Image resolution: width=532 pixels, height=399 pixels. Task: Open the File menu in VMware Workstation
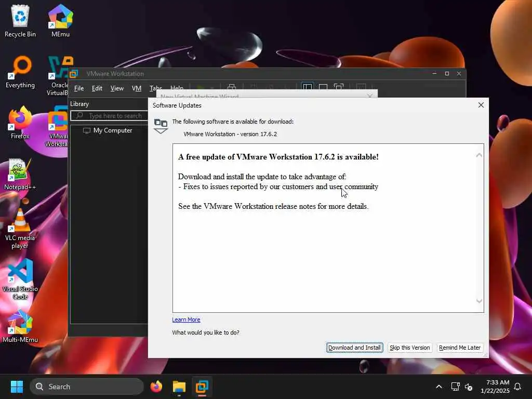79,88
